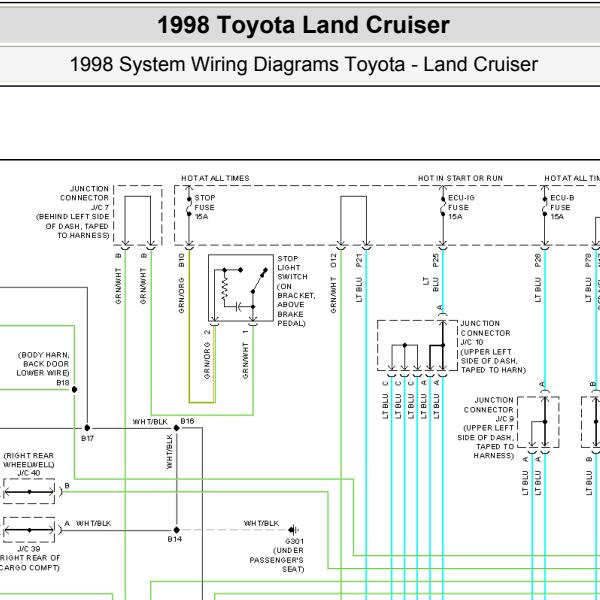Click the B18 splice node
600x600 pixels.
[x=75, y=390]
